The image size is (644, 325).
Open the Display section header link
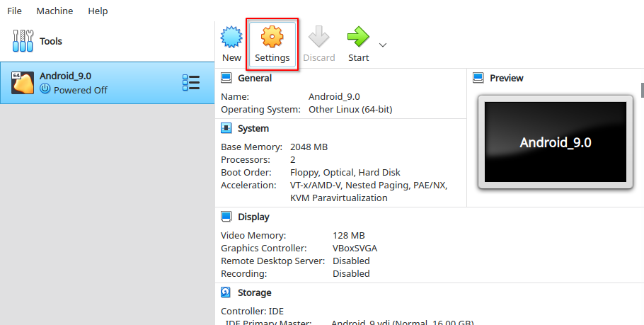253,217
